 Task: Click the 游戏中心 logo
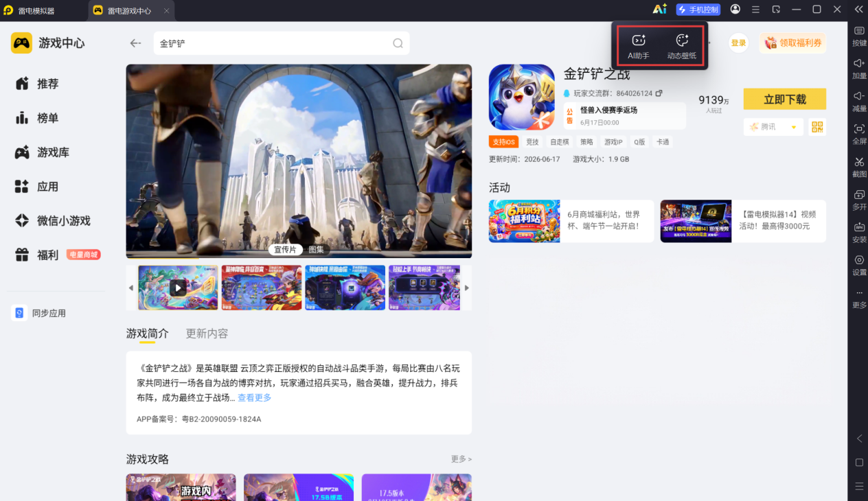point(48,43)
